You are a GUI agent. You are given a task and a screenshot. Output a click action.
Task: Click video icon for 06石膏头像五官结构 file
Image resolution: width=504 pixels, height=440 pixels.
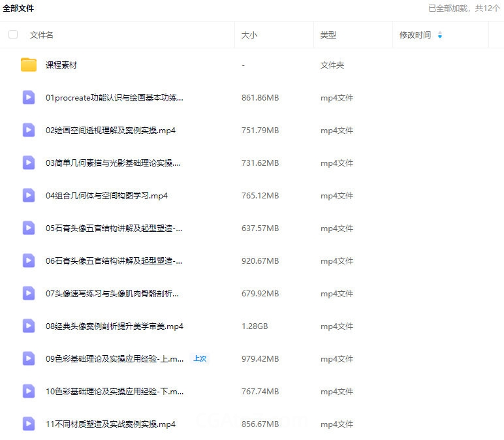28,260
